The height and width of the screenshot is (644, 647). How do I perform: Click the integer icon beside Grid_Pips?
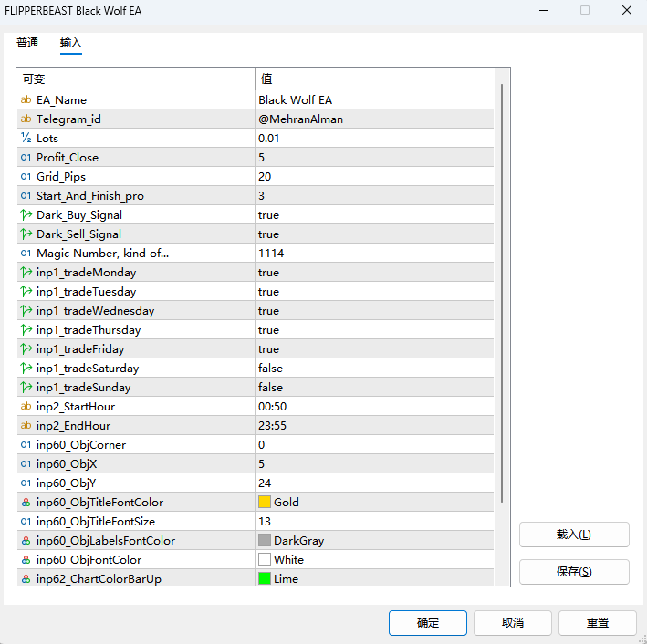pos(26,176)
